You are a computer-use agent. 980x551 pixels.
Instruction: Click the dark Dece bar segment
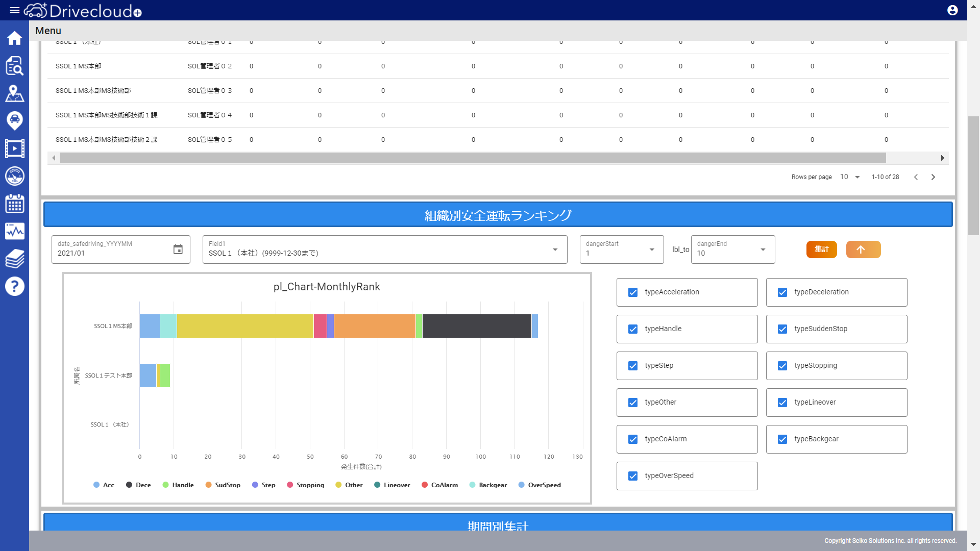[477, 326]
